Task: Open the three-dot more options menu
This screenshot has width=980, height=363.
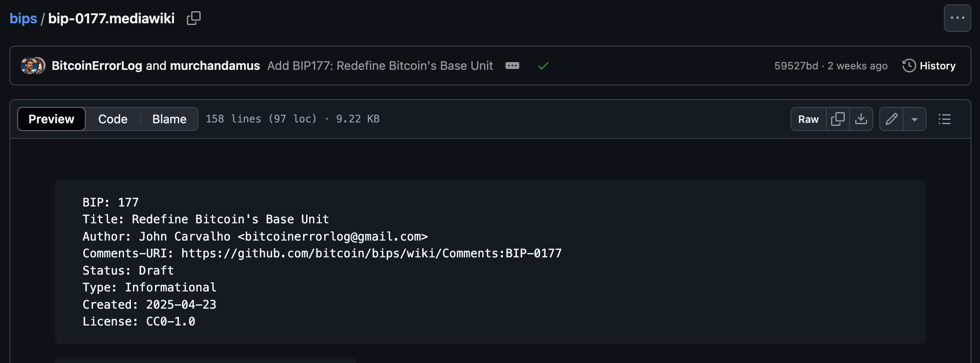Action: tap(957, 18)
